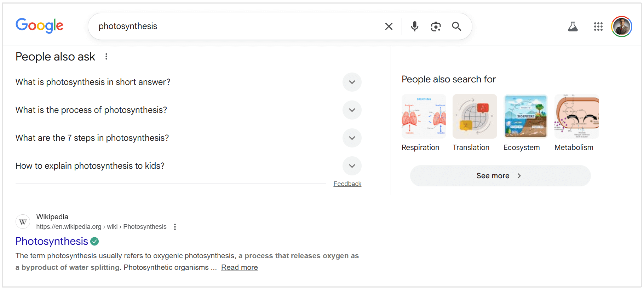Expand 'How to explain photosynthesis to kids?'
The width and height of the screenshot is (644, 290).
[352, 166]
